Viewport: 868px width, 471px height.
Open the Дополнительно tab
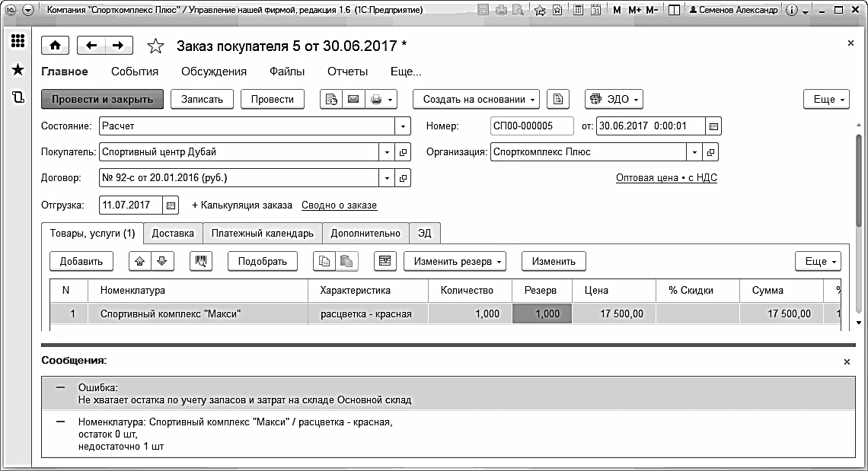(x=365, y=234)
